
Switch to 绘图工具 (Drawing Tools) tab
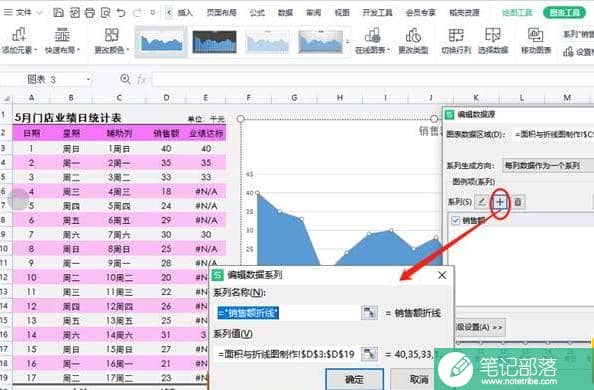[517, 13]
